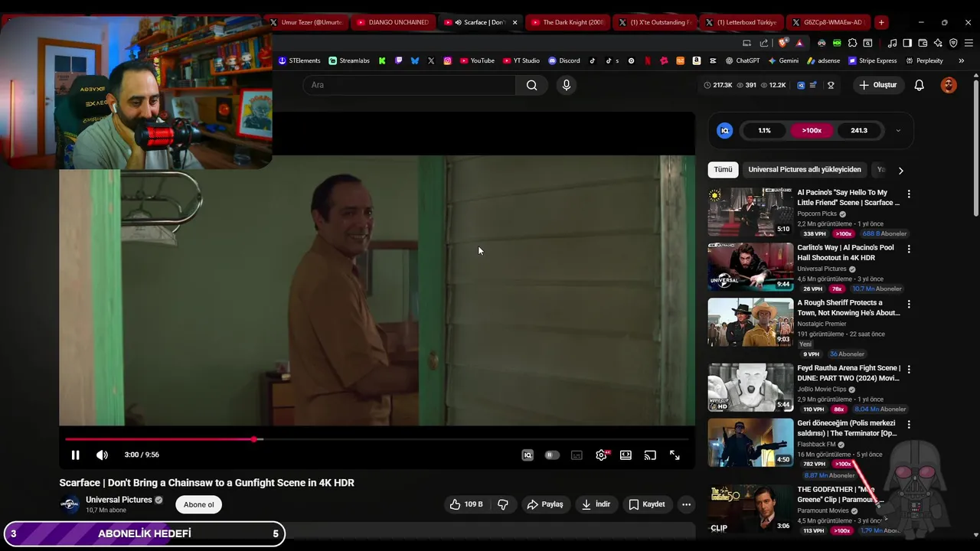Download the video via İndir button
Viewport: 980px width, 551px height.
pyautogui.click(x=596, y=504)
